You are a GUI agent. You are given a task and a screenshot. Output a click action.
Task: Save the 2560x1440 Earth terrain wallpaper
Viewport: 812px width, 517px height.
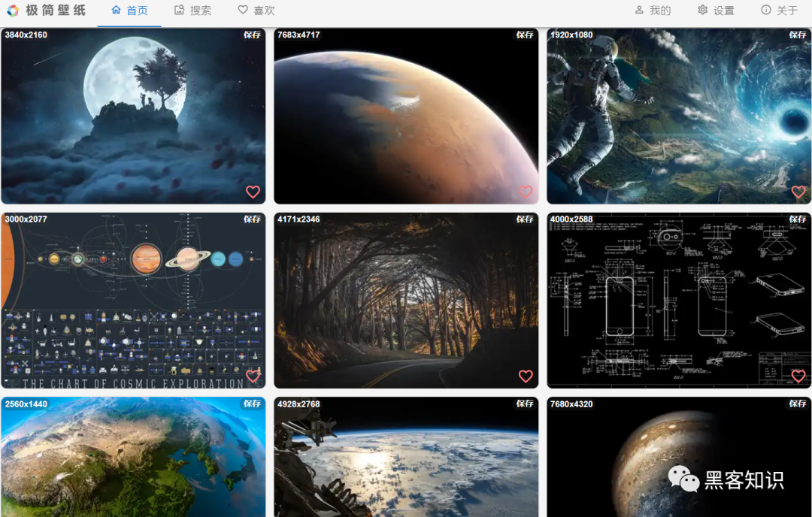[x=252, y=404]
